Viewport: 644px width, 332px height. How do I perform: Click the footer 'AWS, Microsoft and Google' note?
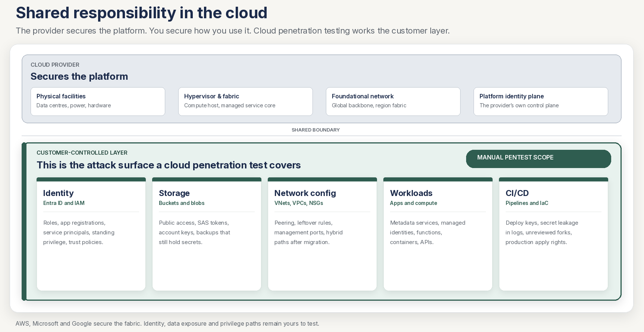tap(167, 323)
